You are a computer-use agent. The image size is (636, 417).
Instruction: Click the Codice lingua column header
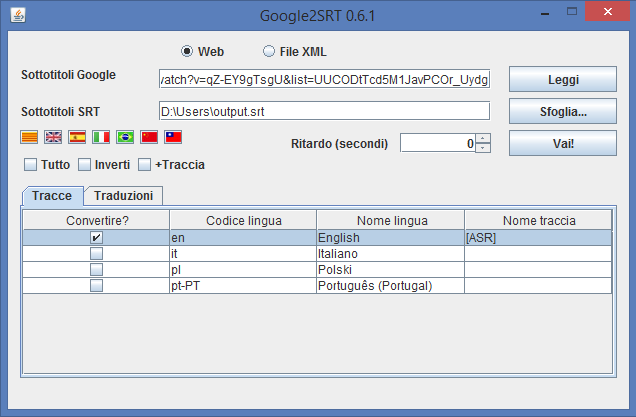[x=243, y=220]
